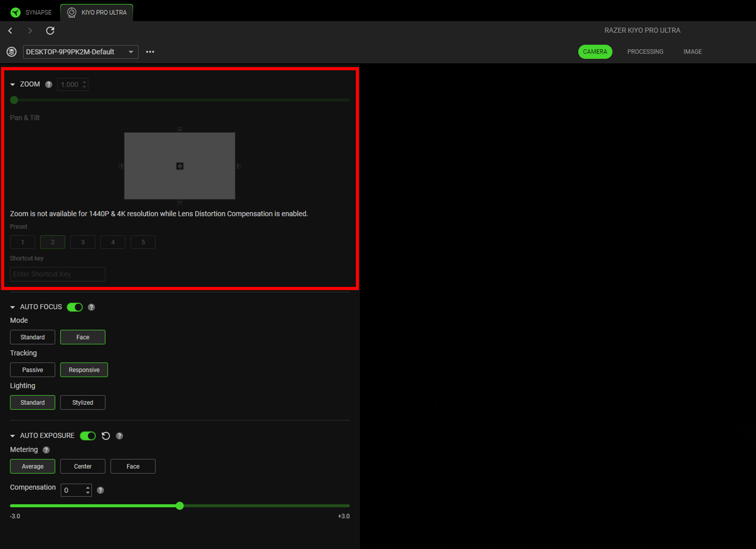Click the ZOOM help question mark icon
Viewport: 756px width, 549px height.
(49, 84)
